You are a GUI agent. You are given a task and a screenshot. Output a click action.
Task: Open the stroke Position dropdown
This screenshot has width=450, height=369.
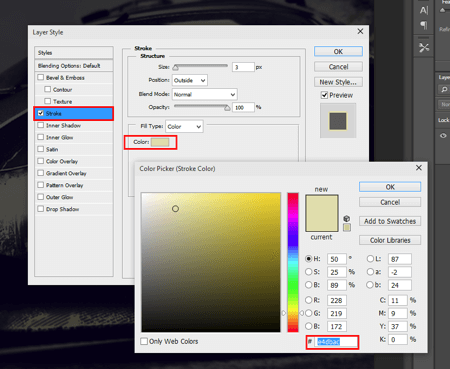click(190, 80)
